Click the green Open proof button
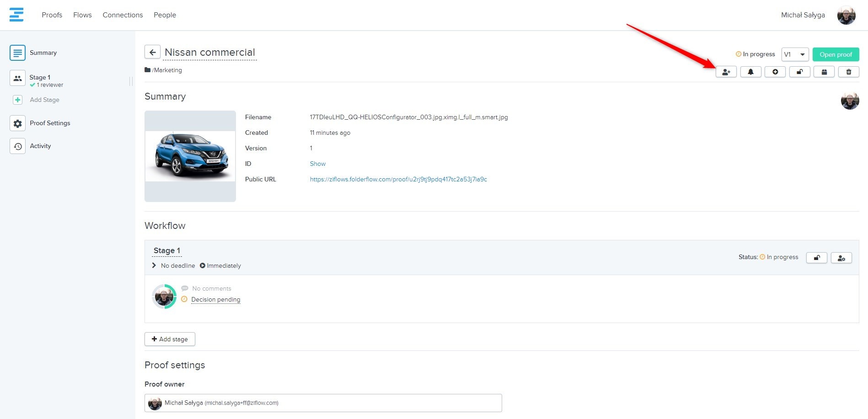Viewport: 868px width, 419px height. 836,54
